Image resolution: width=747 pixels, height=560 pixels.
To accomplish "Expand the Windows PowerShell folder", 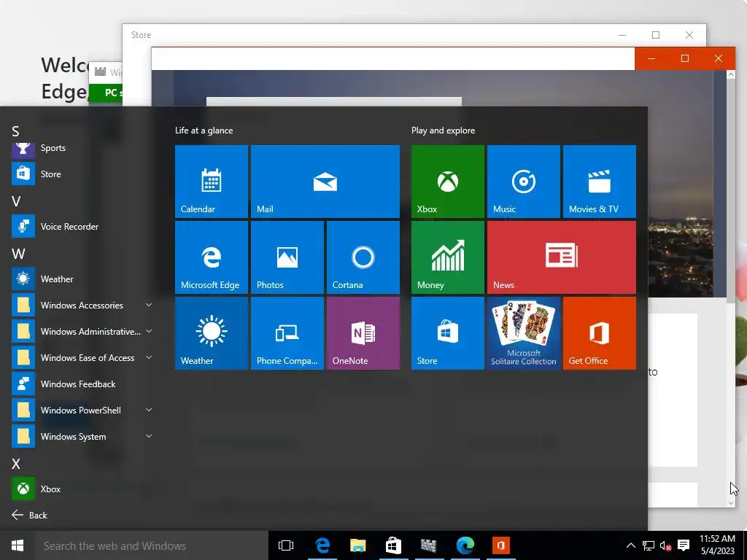I will click(x=82, y=410).
